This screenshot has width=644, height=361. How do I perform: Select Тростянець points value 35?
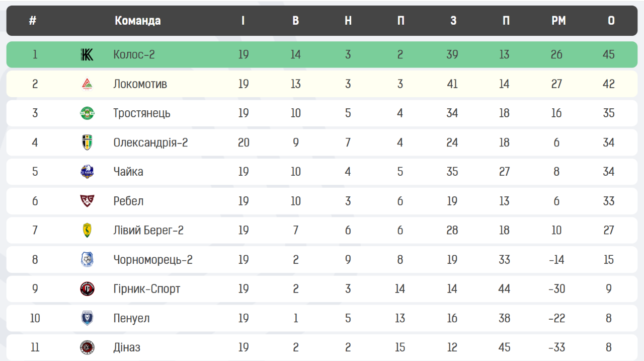pyautogui.click(x=609, y=113)
